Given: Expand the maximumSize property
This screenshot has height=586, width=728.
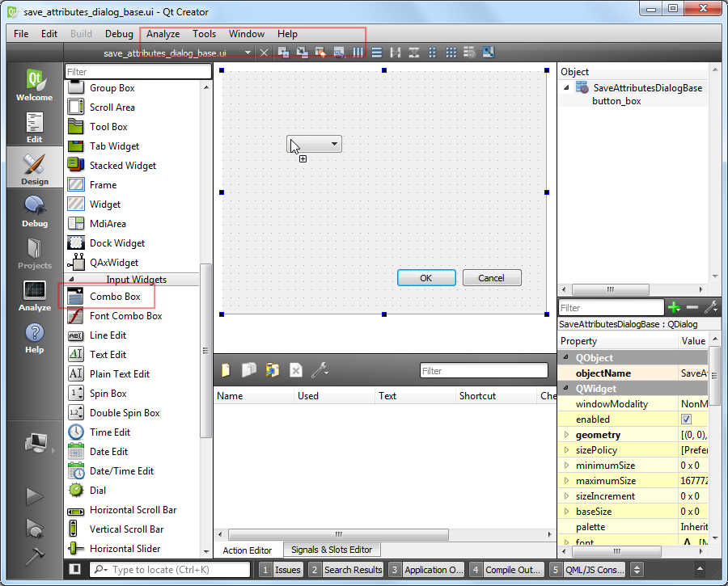Looking at the screenshot, I should pos(566,481).
